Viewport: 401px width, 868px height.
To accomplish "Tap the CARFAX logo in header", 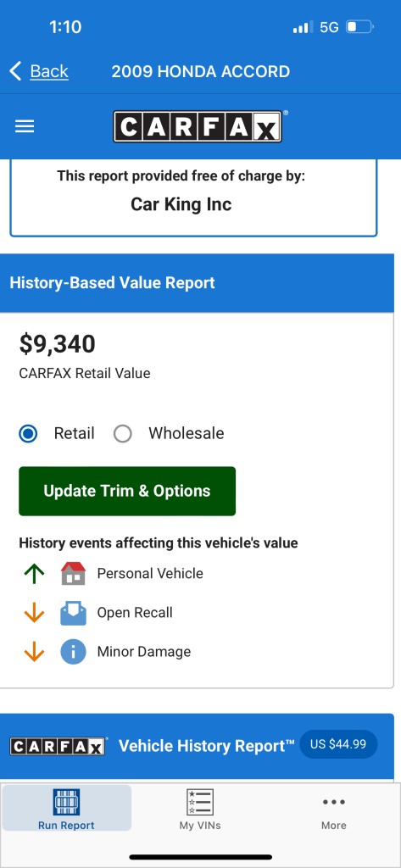I will pos(198,127).
